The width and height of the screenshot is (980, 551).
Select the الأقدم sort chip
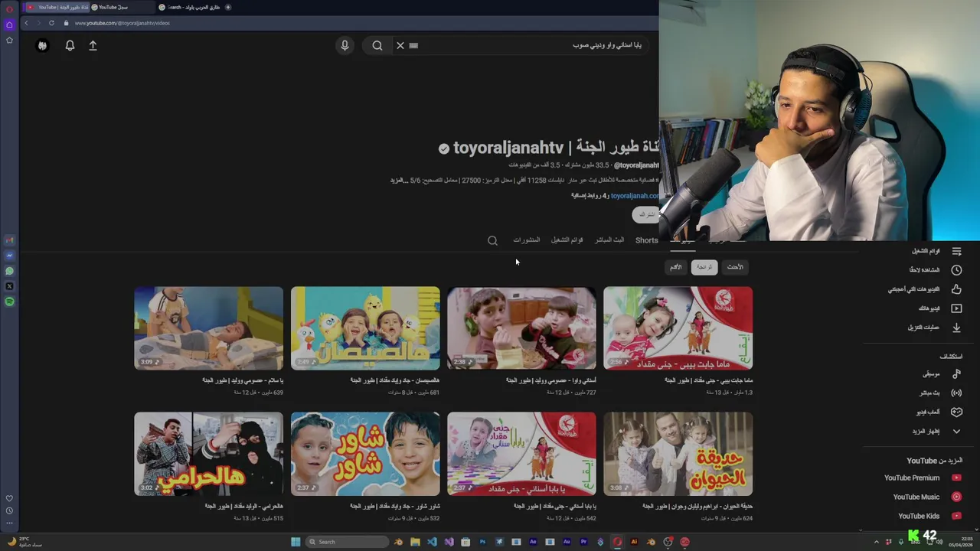pyautogui.click(x=675, y=267)
